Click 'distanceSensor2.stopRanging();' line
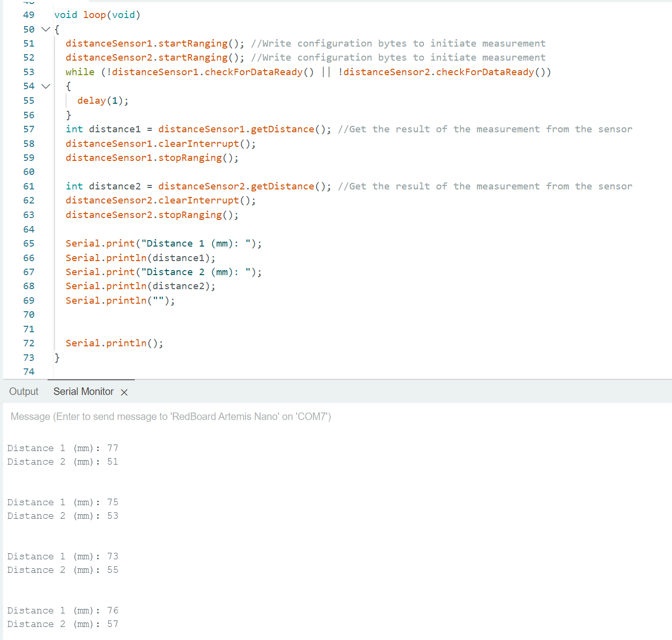 [x=152, y=215]
